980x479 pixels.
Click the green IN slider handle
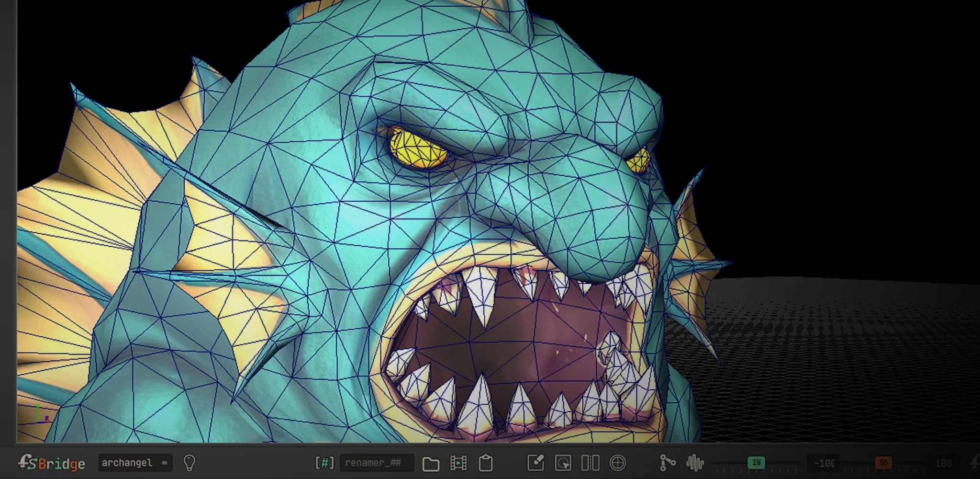[757, 463]
